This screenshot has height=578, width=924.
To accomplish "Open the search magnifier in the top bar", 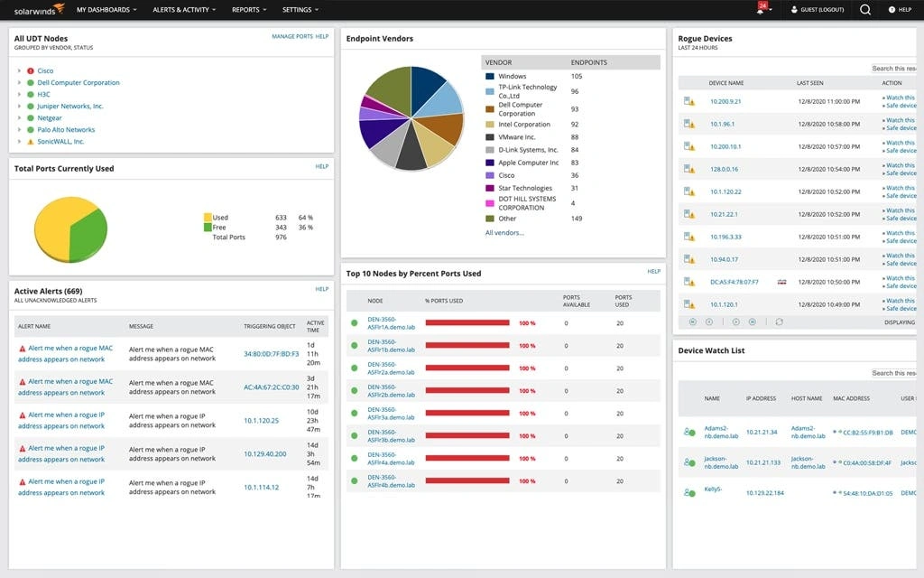I will (x=864, y=10).
